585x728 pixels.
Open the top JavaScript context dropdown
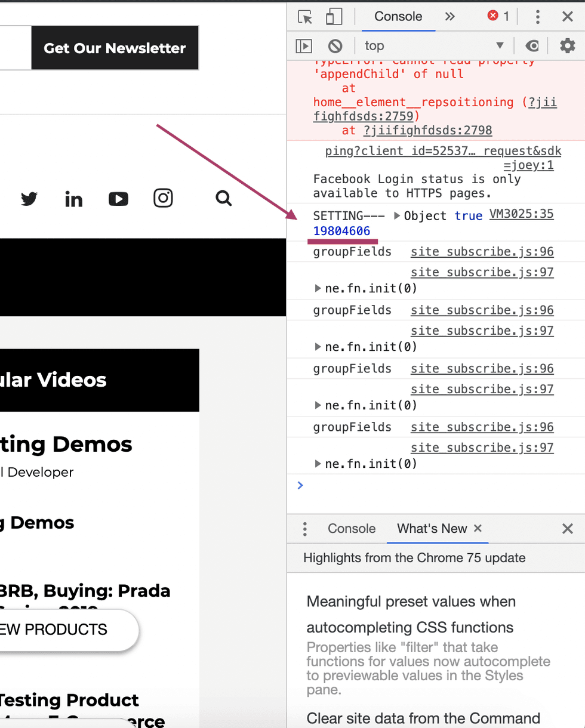(x=435, y=46)
